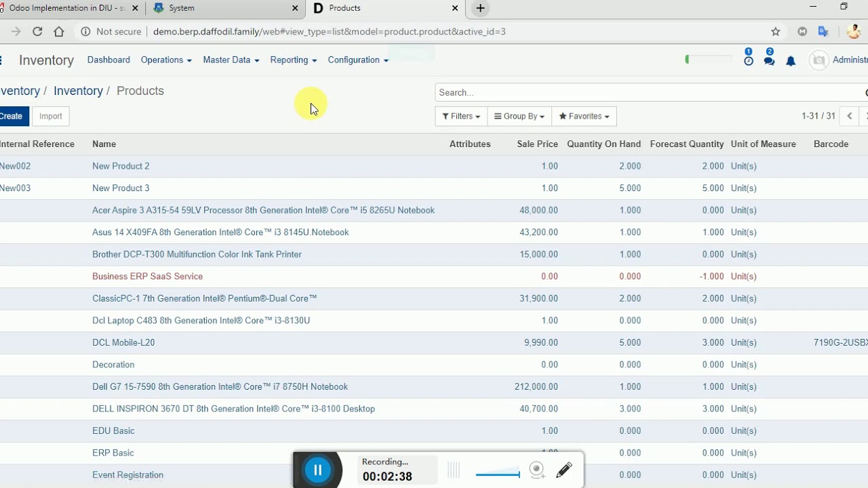Open the Filters dropdown
868x488 pixels.
(x=461, y=116)
